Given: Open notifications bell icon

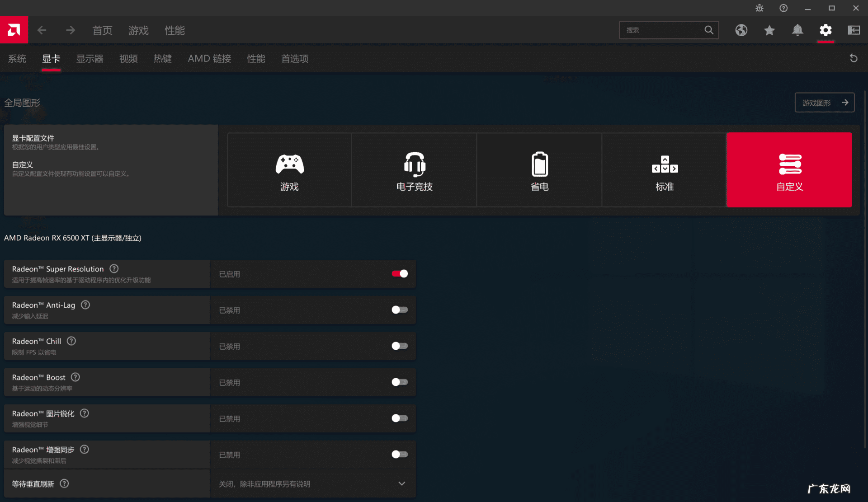Looking at the screenshot, I should click(797, 30).
